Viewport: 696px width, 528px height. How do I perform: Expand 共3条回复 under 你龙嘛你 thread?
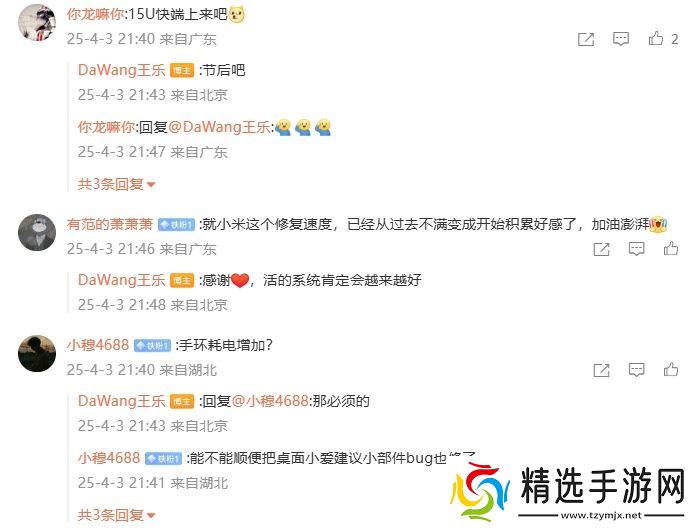[x=116, y=184]
